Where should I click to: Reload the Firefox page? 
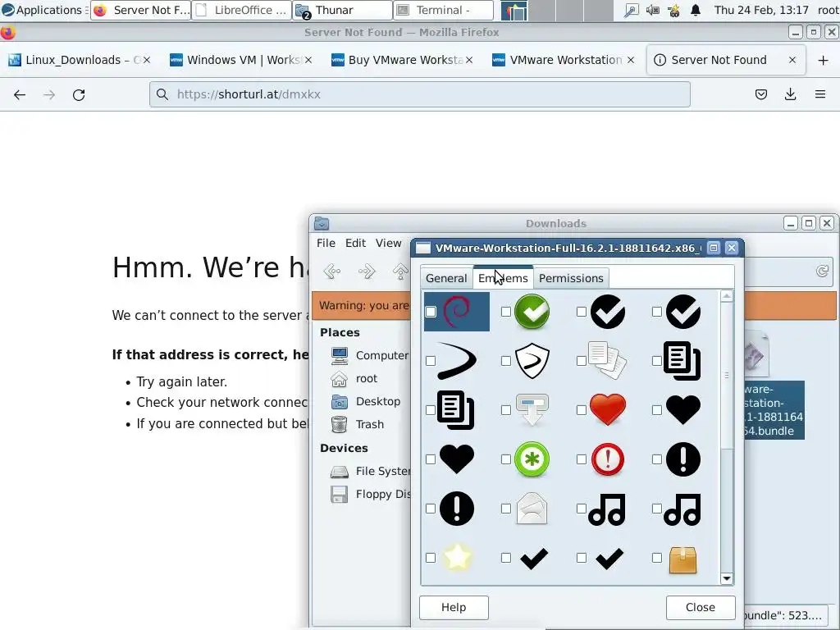click(79, 95)
